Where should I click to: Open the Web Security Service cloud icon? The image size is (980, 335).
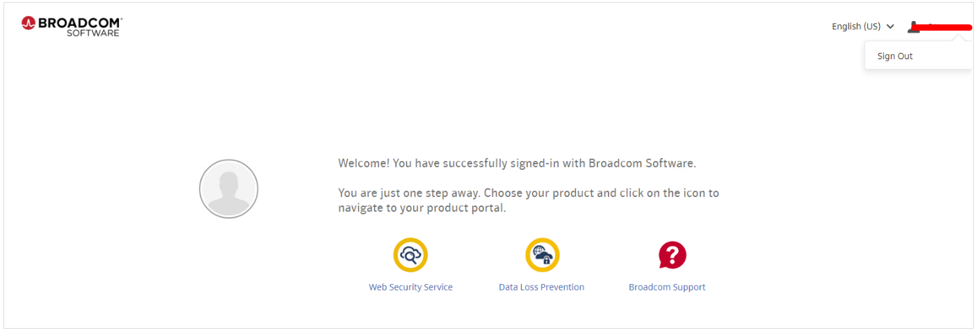pos(410,255)
